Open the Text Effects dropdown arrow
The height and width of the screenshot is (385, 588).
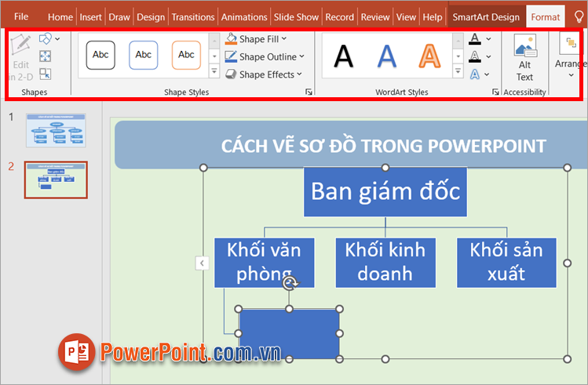click(x=488, y=74)
